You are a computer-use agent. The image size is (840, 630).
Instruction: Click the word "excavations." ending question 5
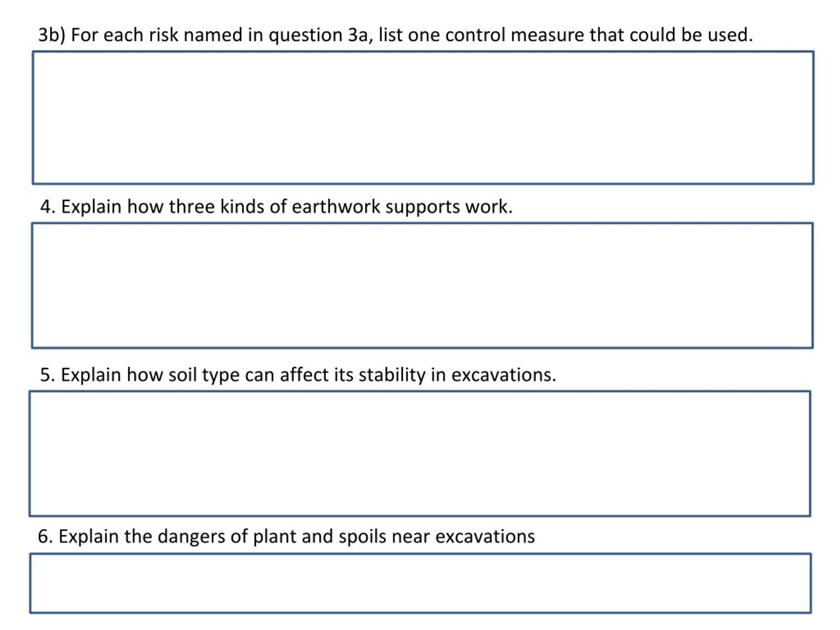[504, 375]
